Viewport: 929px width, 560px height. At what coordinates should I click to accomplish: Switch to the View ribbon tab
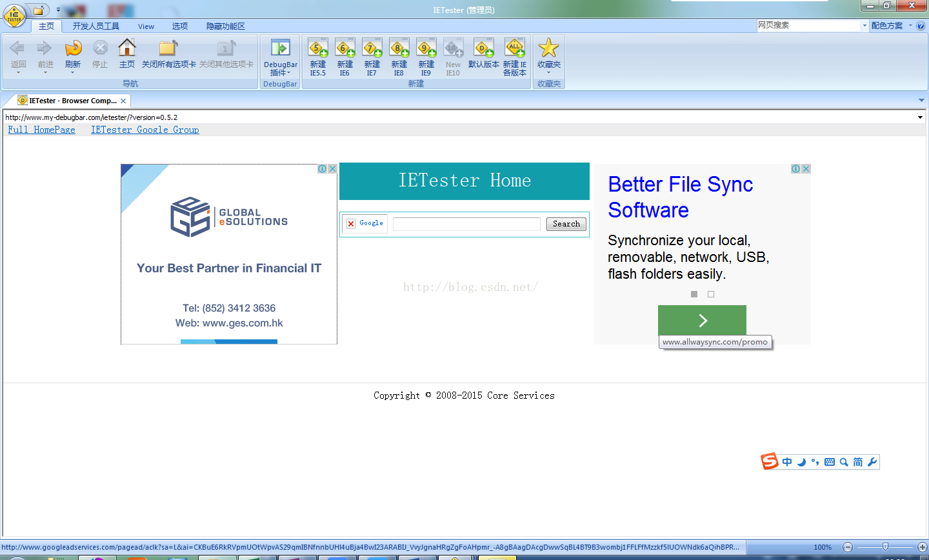(146, 26)
